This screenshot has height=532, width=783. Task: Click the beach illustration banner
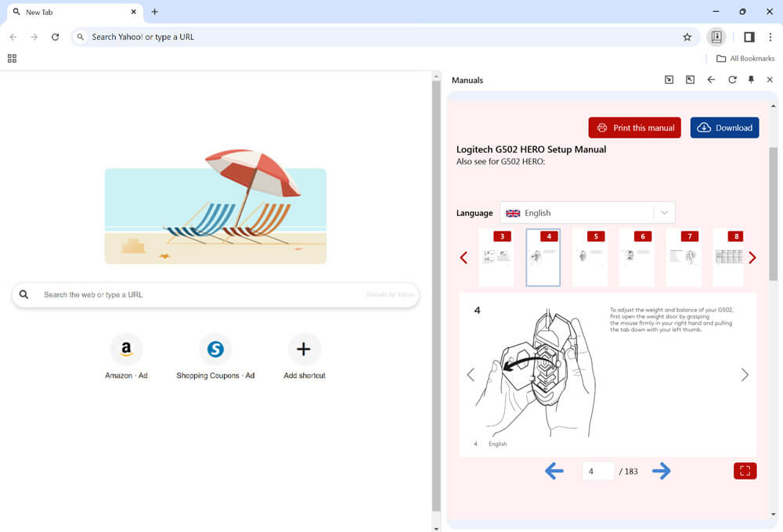[x=215, y=207]
